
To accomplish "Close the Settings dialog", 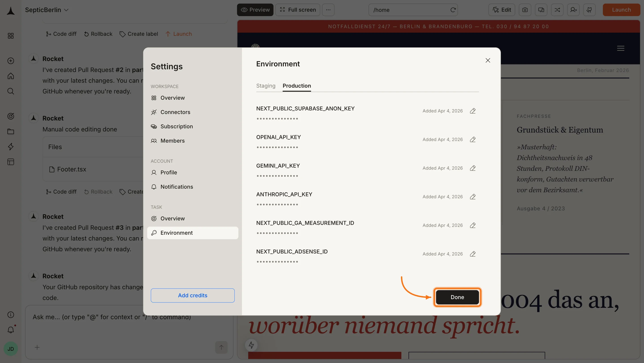I will pos(487,60).
